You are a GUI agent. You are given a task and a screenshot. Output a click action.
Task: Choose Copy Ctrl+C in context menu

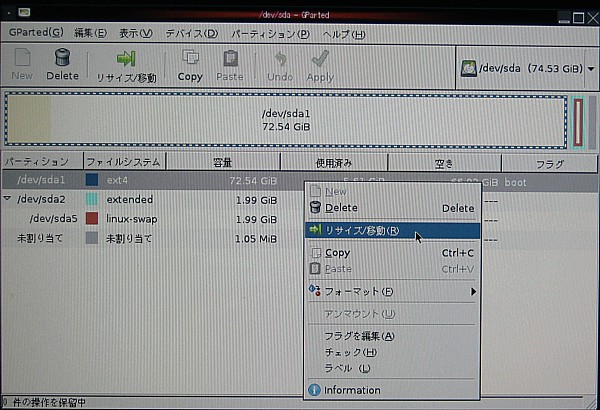click(x=392, y=253)
